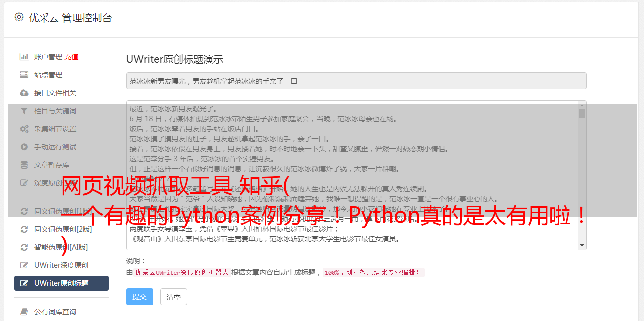Click the play circle icon for 手动运行测试
644x321 pixels.
[x=24, y=147]
